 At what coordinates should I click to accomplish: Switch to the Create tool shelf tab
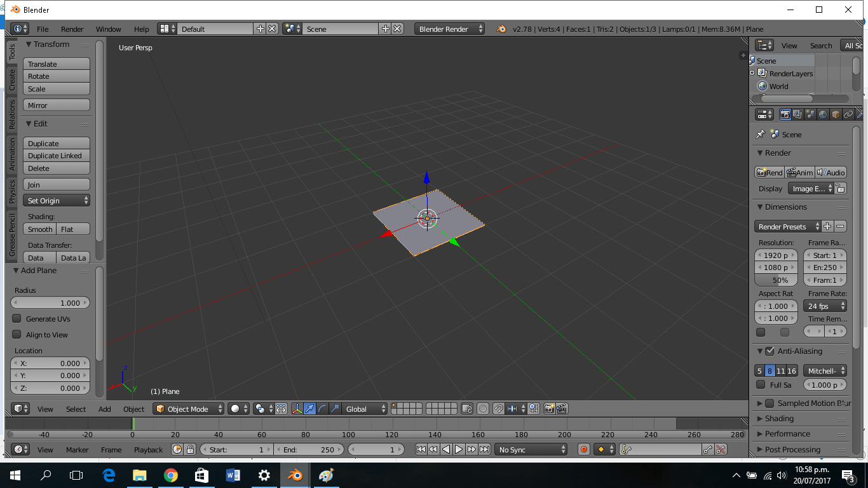(11, 80)
